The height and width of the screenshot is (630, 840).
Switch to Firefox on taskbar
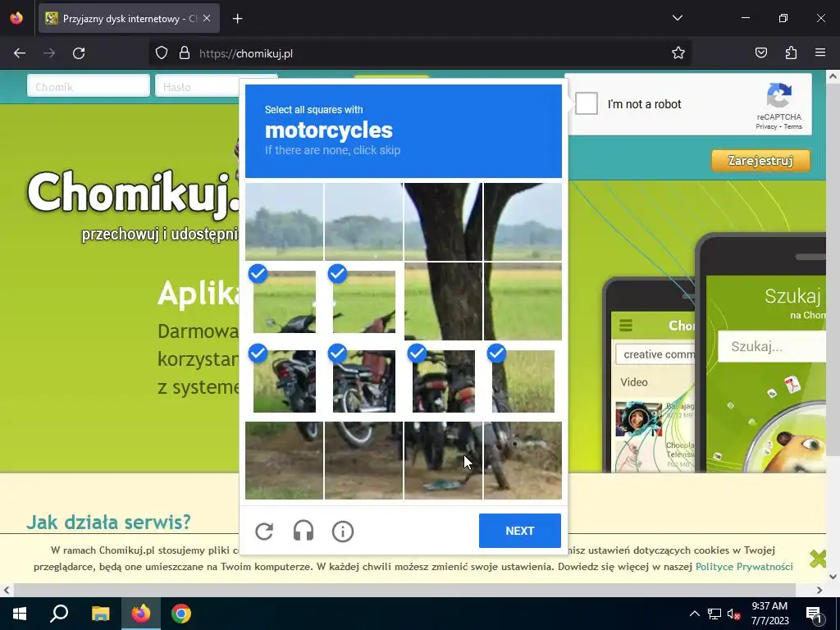(141, 614)
